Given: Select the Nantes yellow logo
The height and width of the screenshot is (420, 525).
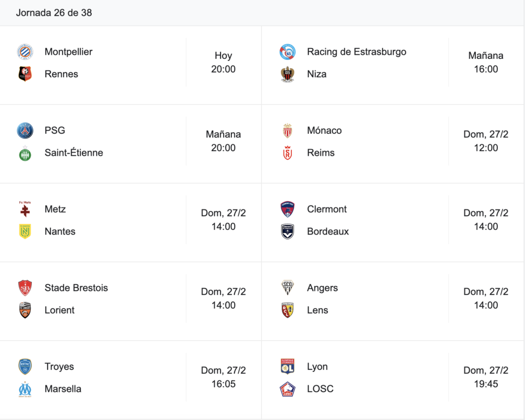Looking at the screenshot, I should coord(25,232).
